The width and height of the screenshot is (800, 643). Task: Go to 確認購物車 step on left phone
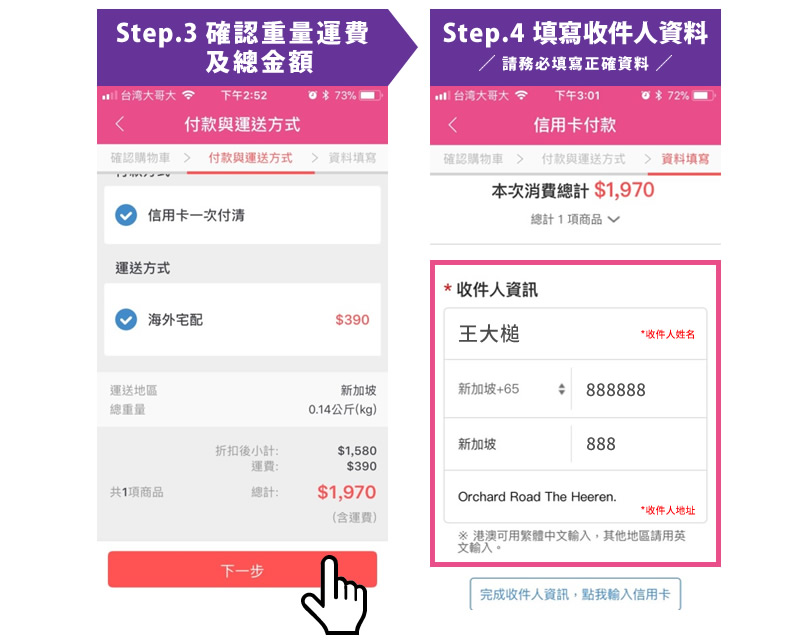click(x=140, y=158)
